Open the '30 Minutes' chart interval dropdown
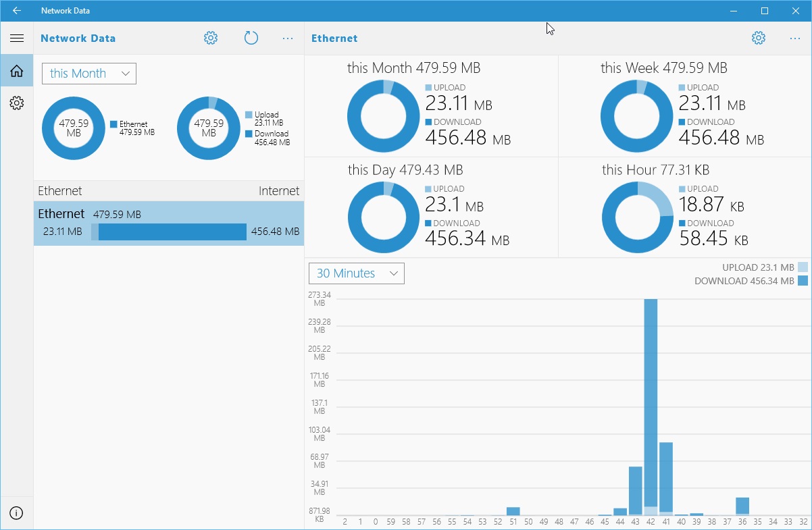 pyautogui.click(x=356, y=273)
